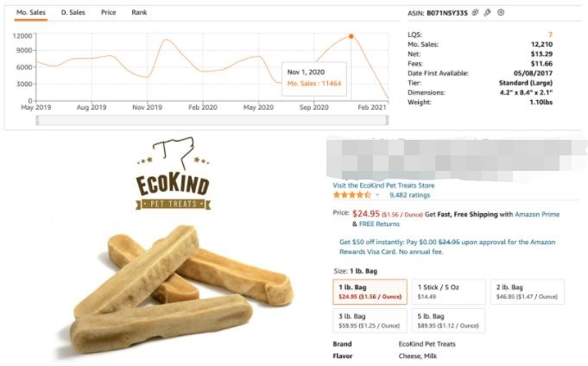588x366 pixels.
Task: Show the Rank chart tab
Action: coord(139,13)
